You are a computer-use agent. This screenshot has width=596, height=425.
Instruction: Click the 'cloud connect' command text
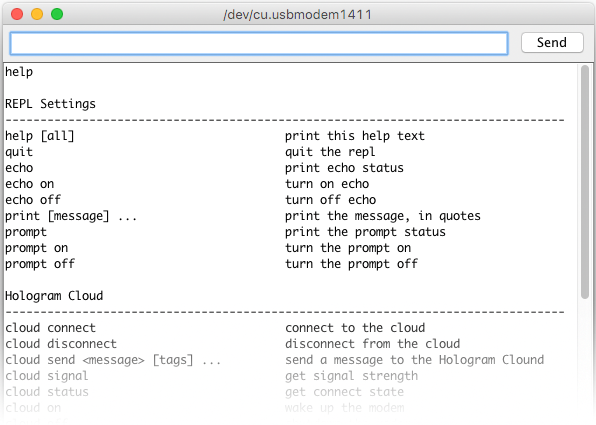click(51, 328)
